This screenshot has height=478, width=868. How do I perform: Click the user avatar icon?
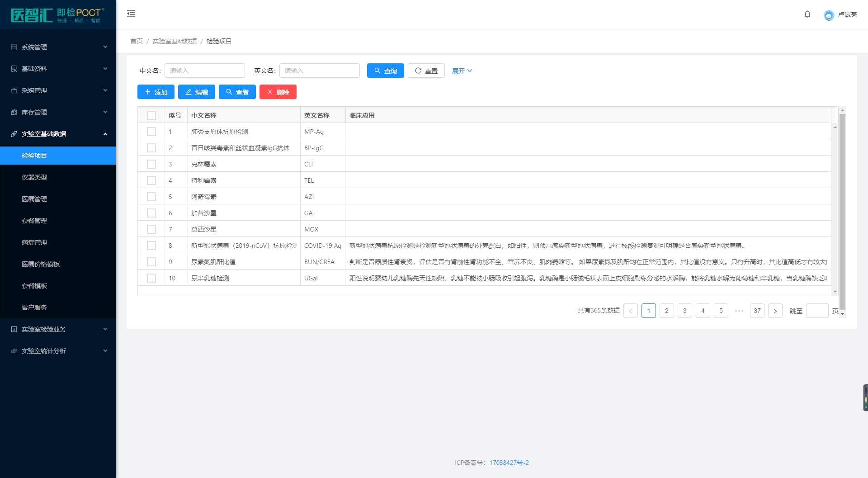(829, 15)
